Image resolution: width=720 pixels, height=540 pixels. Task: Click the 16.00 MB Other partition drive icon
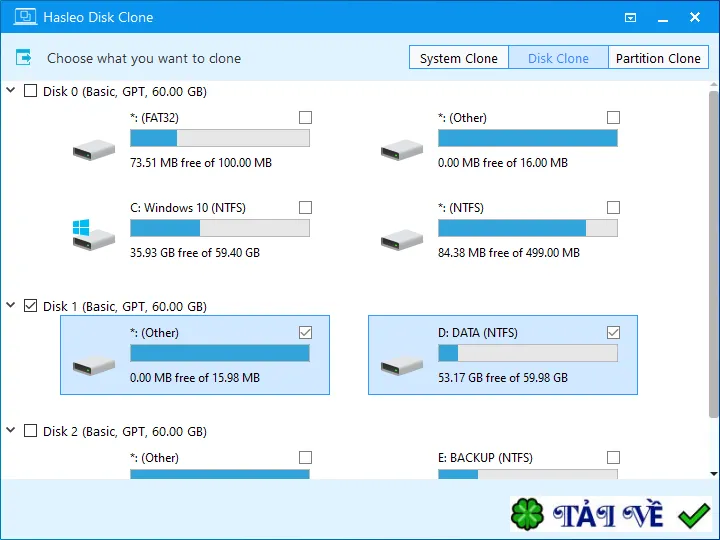402,150
